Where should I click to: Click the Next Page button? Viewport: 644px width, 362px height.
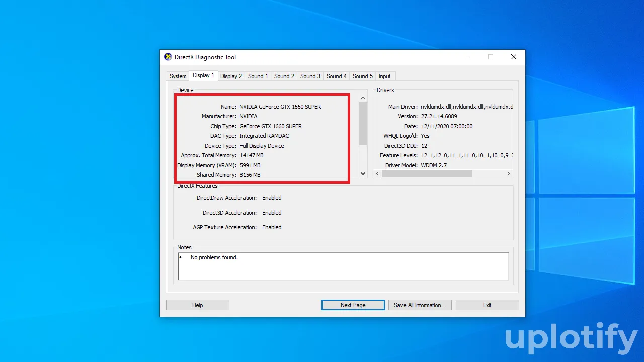[353, 305]
